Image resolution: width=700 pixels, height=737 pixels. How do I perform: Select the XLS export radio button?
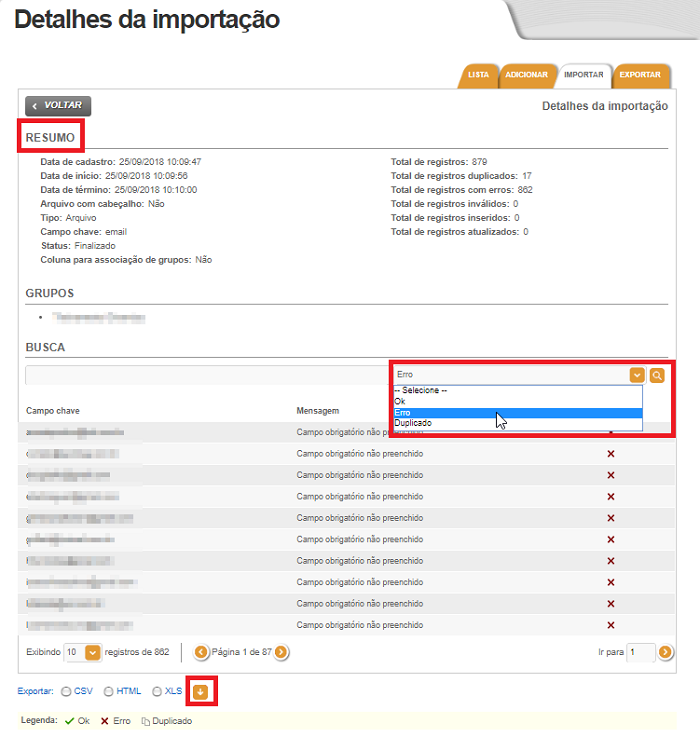point(157,691)
